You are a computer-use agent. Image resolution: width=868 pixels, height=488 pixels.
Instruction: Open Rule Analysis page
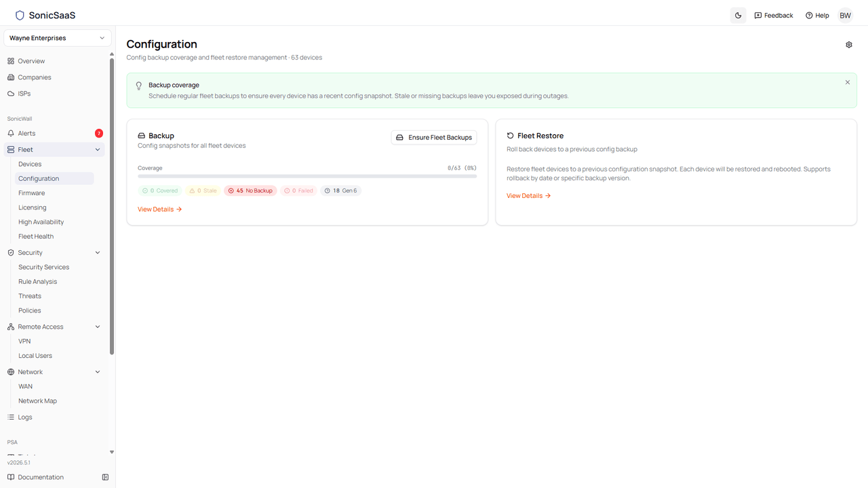coord(38,282)
